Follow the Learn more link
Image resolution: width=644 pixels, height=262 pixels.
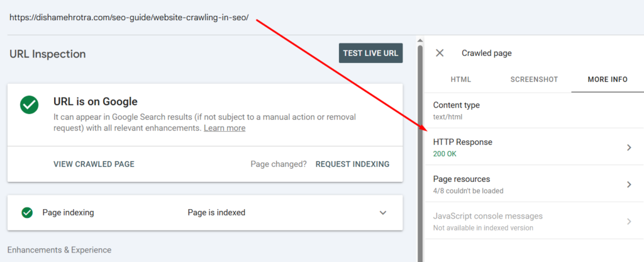(x=225, y=128)
